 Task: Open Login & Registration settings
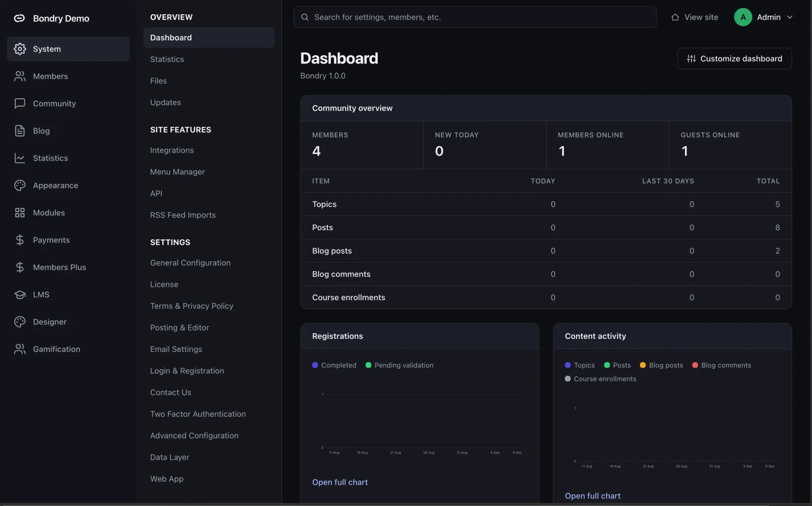[187, 371]
